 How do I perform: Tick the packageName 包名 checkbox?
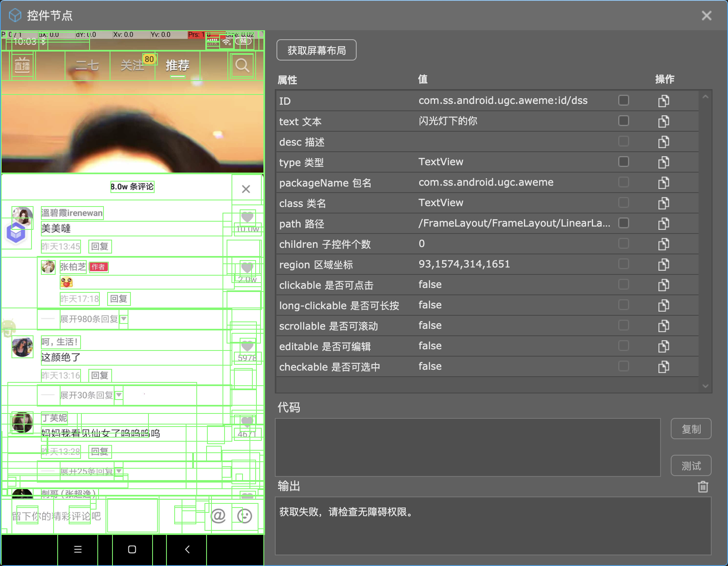click(x=623, y=182)
